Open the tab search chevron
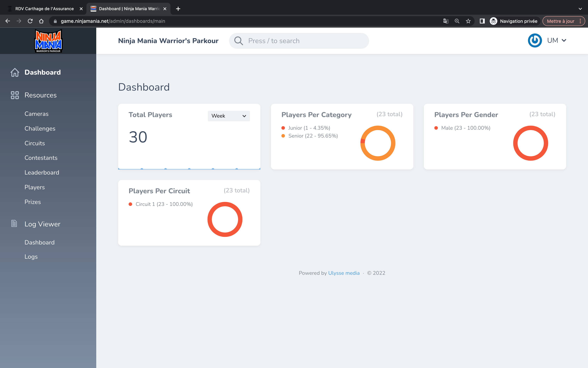This screenshot has width=588, height=368. click(x=580, y=9)
